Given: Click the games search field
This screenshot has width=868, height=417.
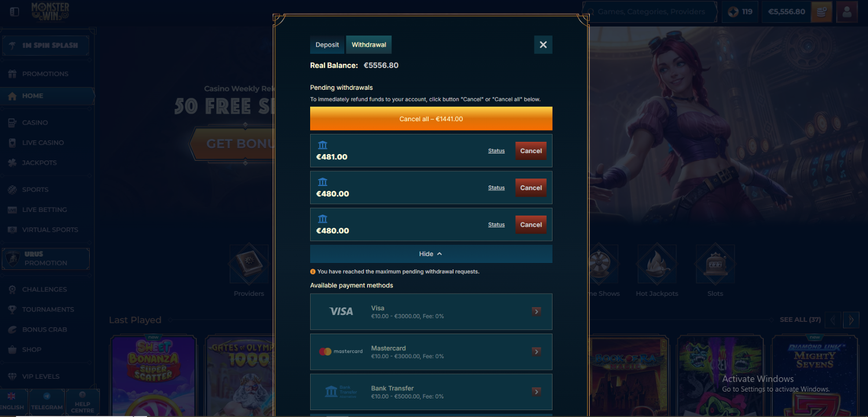Looking at the screenshot, I should tap(650, 12).
